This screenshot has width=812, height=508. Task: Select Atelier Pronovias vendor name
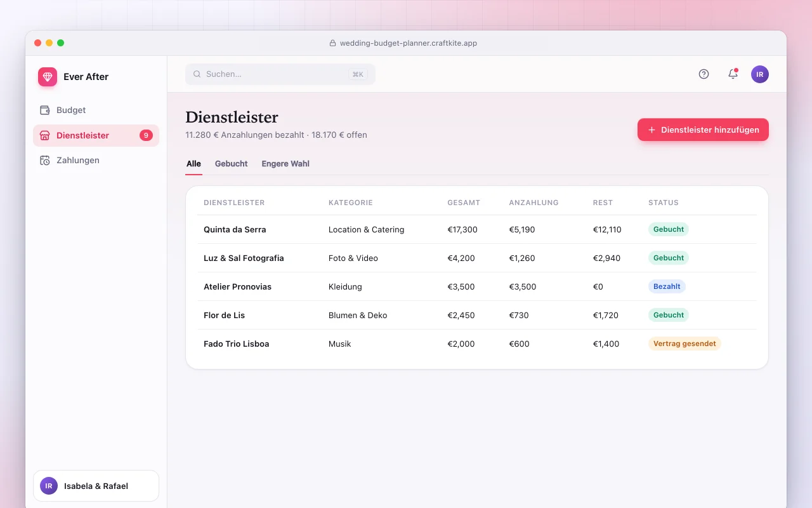coord(237,286)
